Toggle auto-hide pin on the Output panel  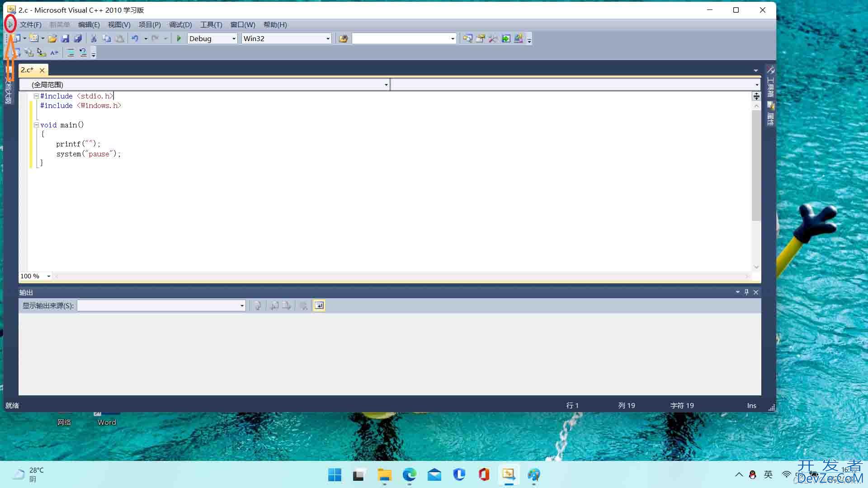(x=746, y=292)
